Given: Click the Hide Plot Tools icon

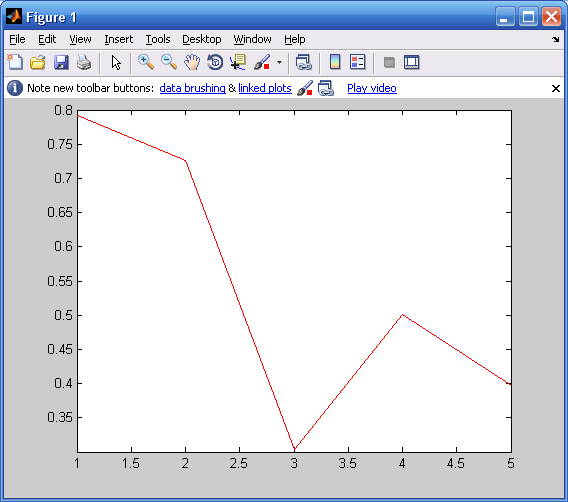Looking at the screenshot, I should coord(389,62).
